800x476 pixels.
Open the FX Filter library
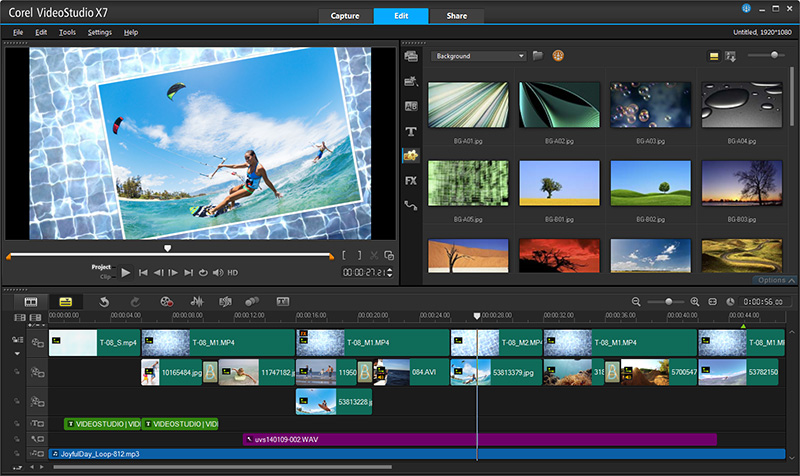410,181
